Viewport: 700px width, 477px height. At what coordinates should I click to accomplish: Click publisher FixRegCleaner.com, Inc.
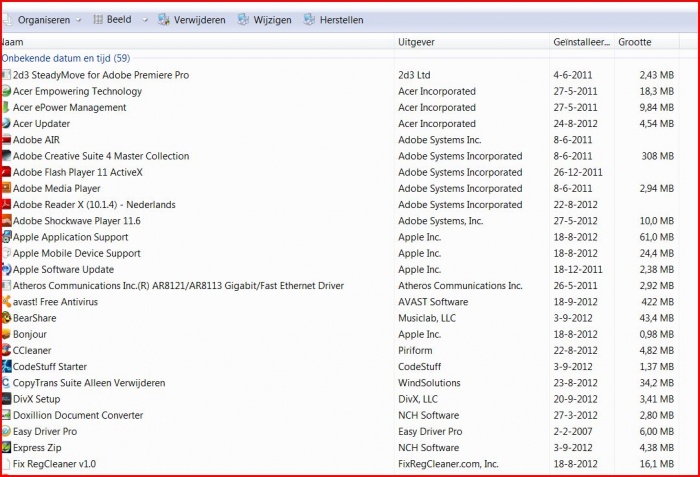[x=448, y=464]
